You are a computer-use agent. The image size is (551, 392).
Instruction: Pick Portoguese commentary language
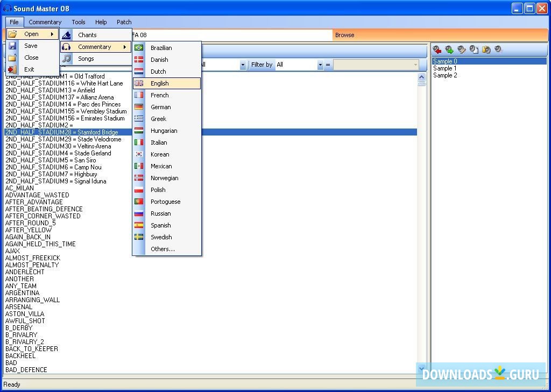tap(167, 202)
